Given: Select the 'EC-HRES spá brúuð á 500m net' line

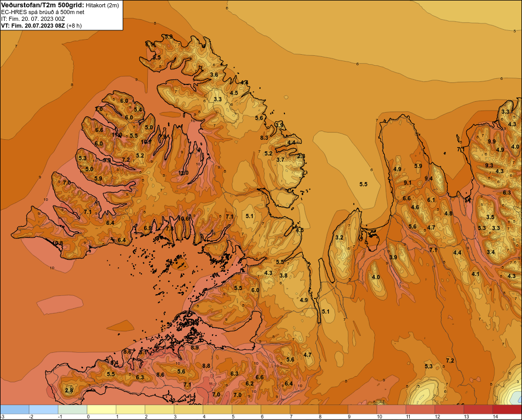Looking at the screenshot, I should (x=43, y=12).
